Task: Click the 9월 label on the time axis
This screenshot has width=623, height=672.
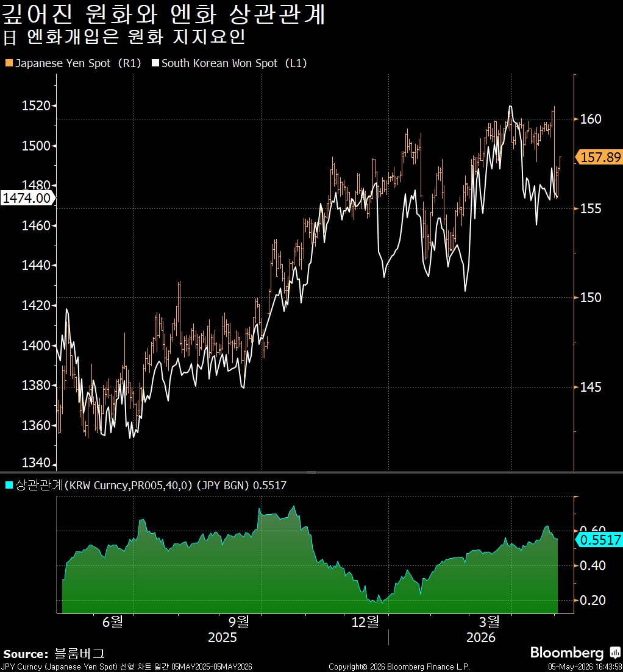Action: point(238,621)
